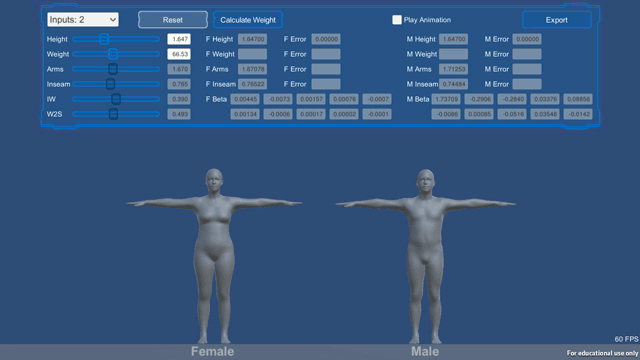The width and height of the screenshot is (640, 360).
Task: Click the Inseam slider handle
Action: pyautogui.click(x=110, y=84)
